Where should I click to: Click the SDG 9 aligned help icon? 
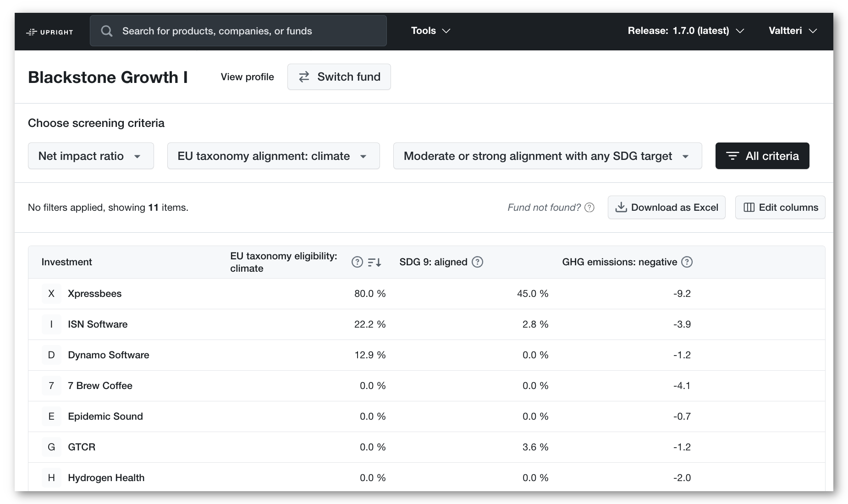pyautogui.click(x=478, y=262)
